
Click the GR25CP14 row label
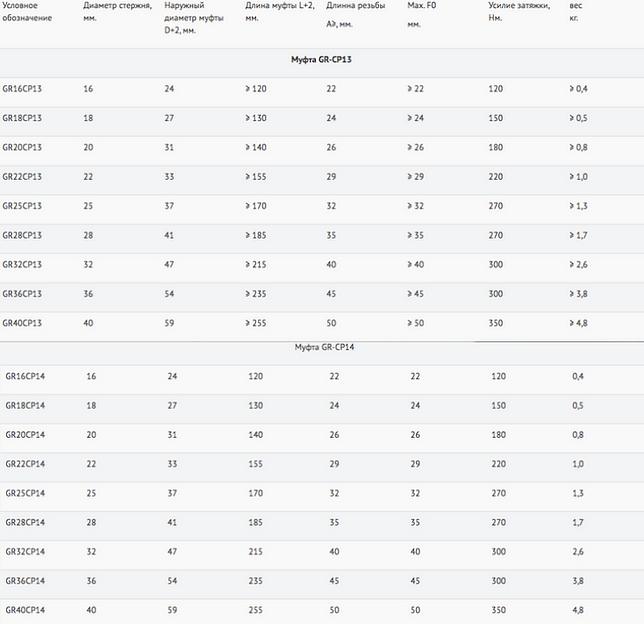26,493
